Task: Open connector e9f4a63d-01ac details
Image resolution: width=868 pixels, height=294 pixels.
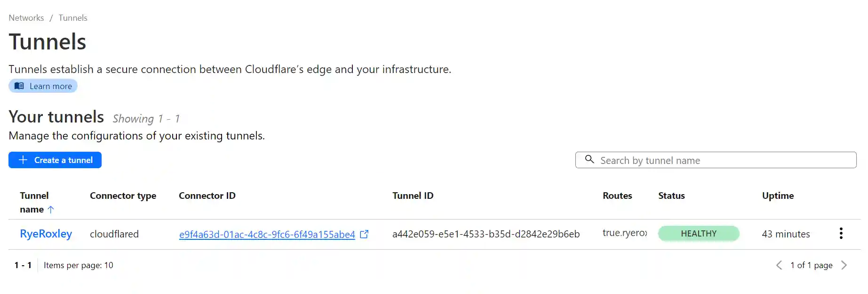Action: (x=267, y=234)
